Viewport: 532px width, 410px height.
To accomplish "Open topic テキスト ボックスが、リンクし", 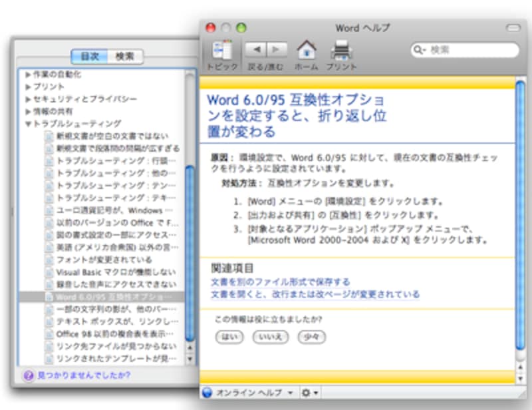I will [x=118, y=321].
